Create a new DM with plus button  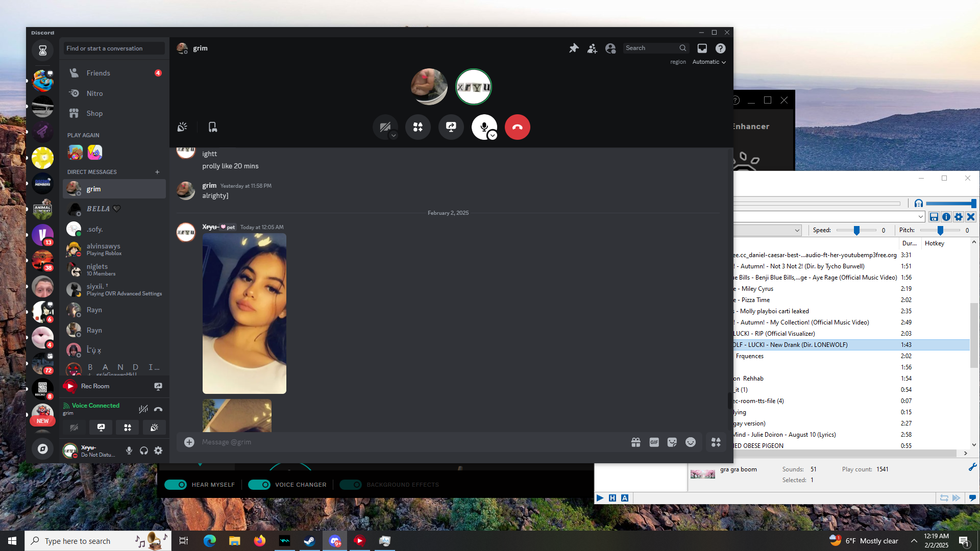coord(157,172)
